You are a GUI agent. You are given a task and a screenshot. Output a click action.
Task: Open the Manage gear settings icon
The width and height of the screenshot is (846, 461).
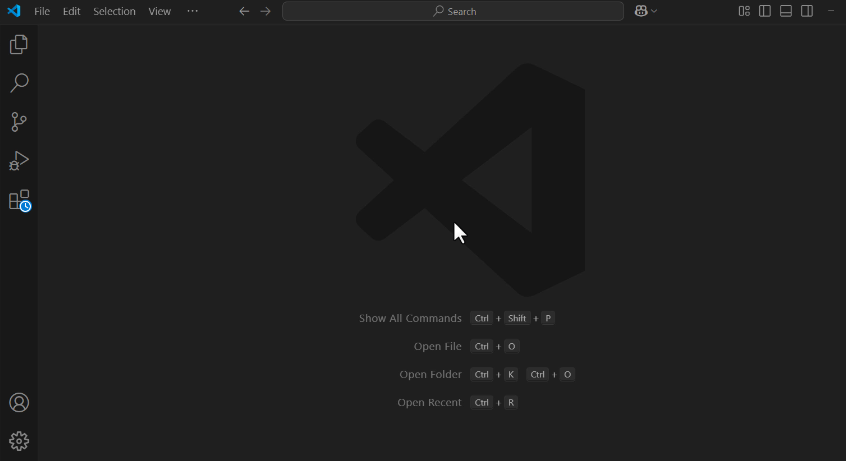(x=19, y=441)
